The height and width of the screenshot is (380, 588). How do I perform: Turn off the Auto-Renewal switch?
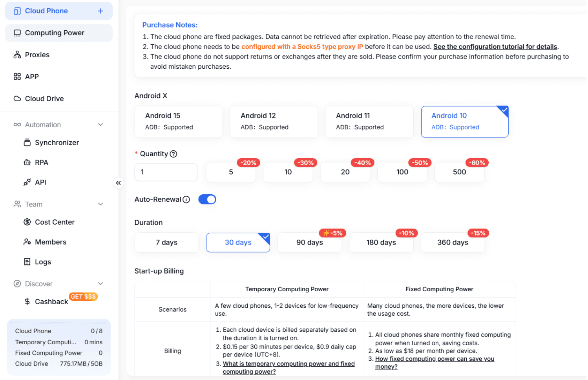[207, 199]
